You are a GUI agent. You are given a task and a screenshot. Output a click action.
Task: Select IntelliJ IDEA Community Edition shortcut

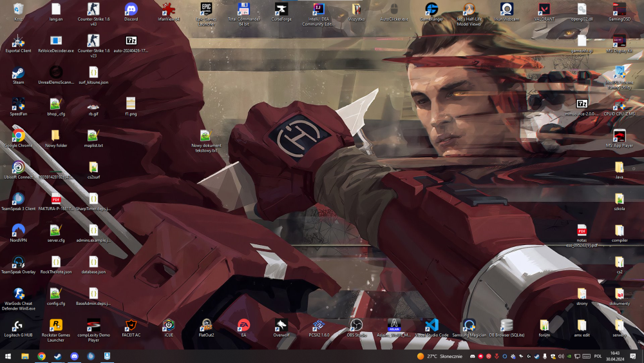[319, 14]
